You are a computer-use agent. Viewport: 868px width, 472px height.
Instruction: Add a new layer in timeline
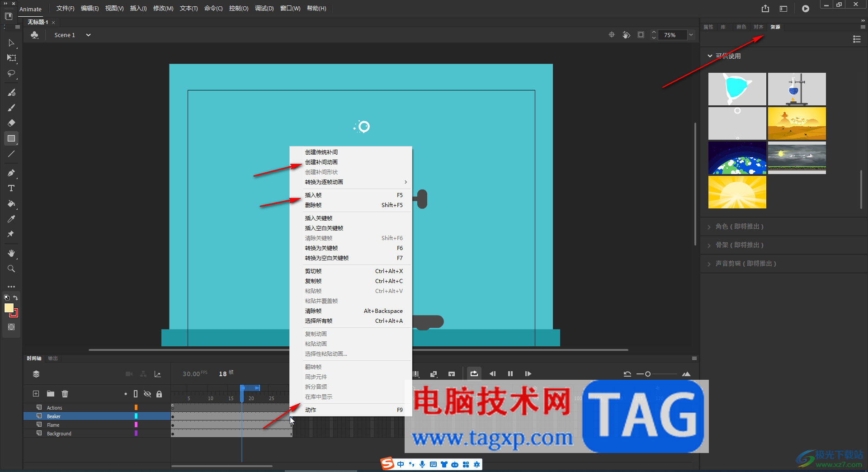36,394
